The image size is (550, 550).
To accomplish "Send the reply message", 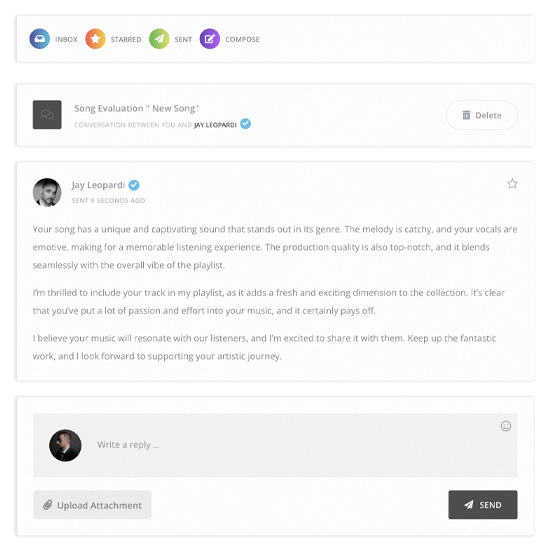I will pos(483,505).
